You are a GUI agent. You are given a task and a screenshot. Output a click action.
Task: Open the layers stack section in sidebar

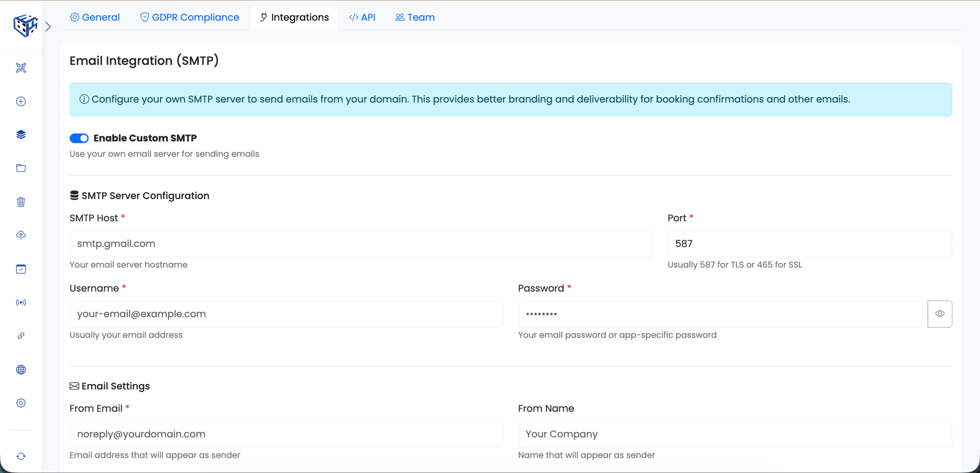click(21, 134)
